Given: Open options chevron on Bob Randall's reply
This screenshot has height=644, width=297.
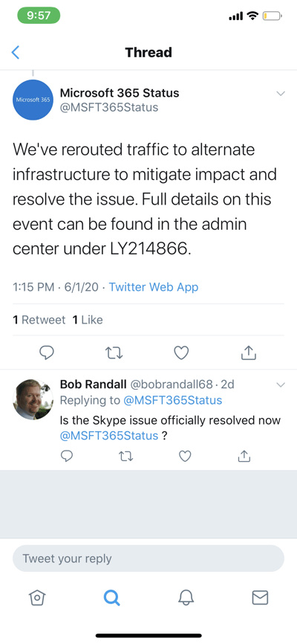Looking at the screenshot, I should (281, 385).
